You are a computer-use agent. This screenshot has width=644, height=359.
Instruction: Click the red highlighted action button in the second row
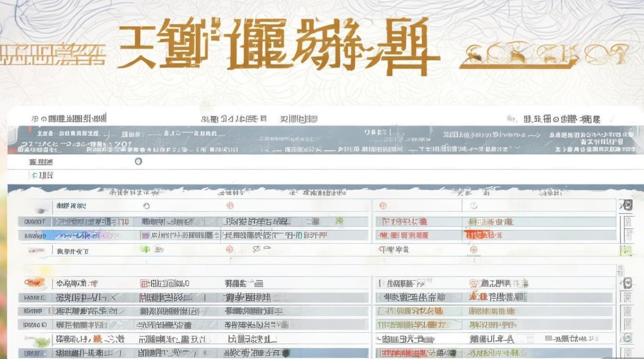pos(482,236)
